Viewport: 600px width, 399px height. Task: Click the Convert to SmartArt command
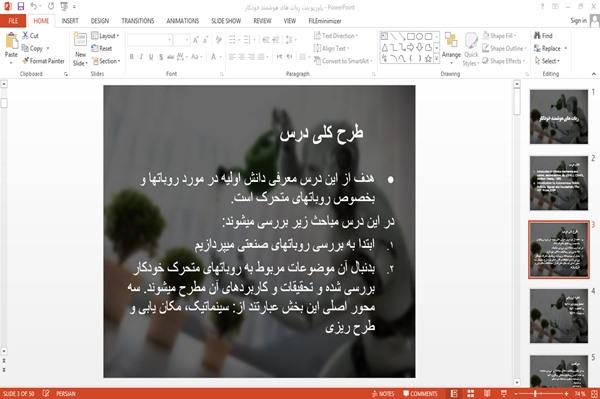[342, 61]
